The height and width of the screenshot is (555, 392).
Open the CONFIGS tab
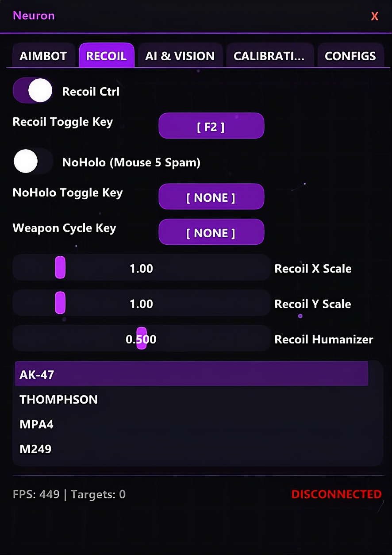click(350, 56)
